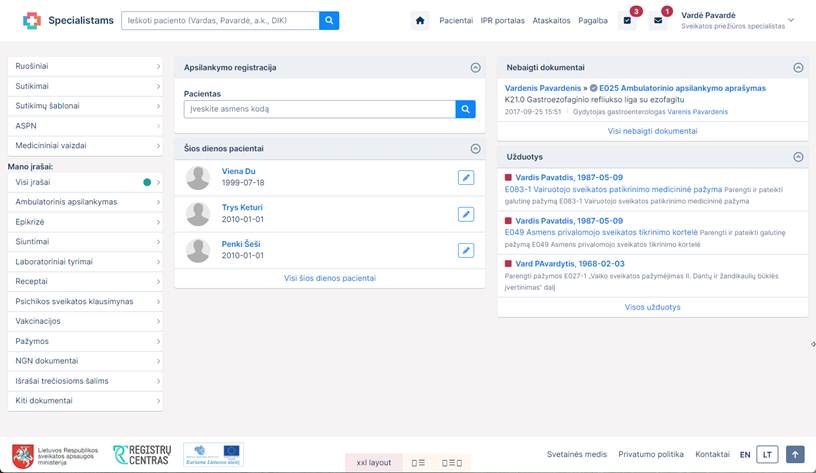This screenshot has width=816, height=473.
Task: Click the search button beside the patient search bar
Action: point(329,21)
